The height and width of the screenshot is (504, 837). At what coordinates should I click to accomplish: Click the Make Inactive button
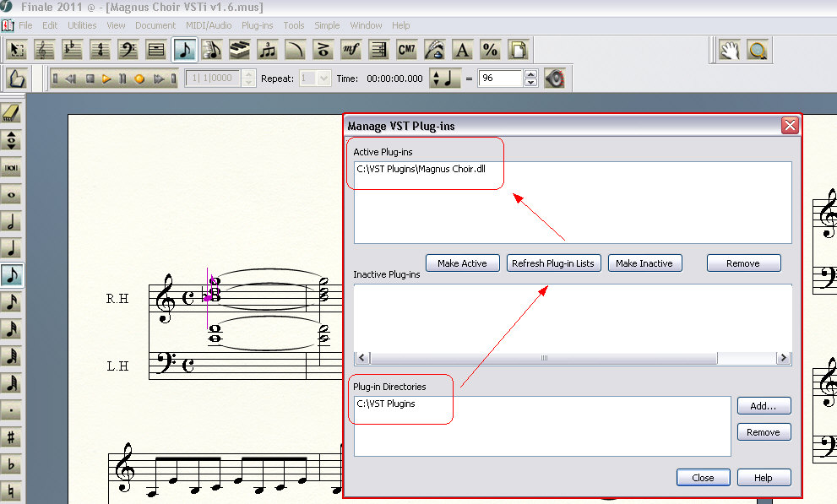(x=644, y=263)
